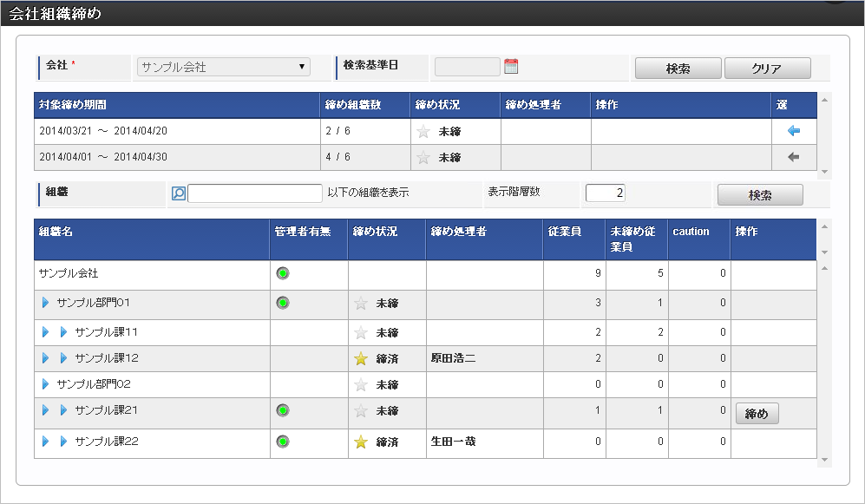Image resolution: width=865 pixels, height=504 pixels.
Task: Click the 組織名 column header
Action: pyautogui.click(x=152, y=239)
